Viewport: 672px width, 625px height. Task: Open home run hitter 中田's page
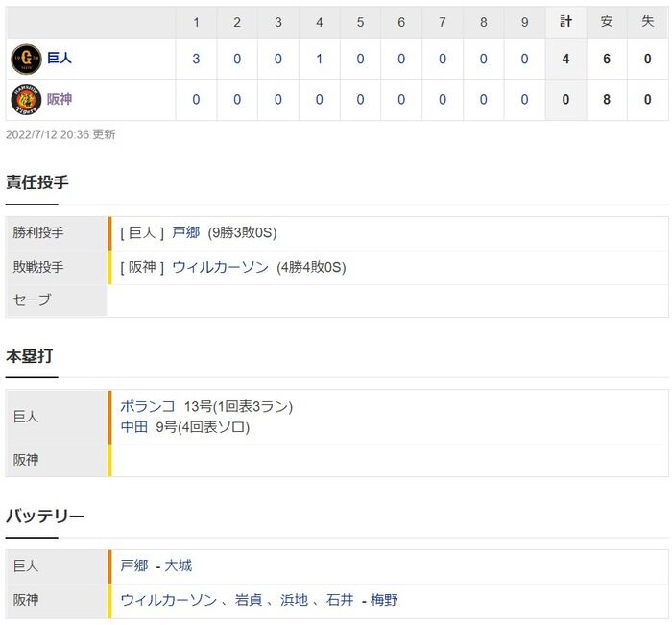tap(134, 427)
